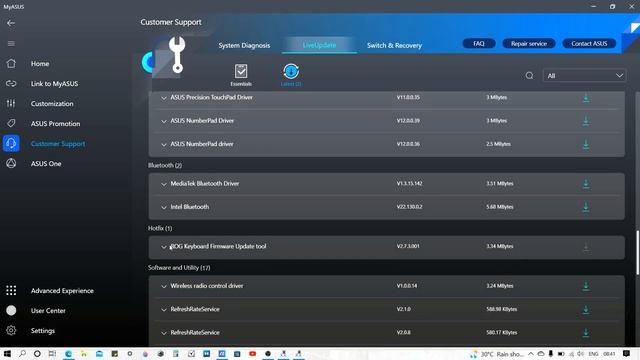Click the Software and Utility (17) heading
640x360 pixels.
coord(179,268)
